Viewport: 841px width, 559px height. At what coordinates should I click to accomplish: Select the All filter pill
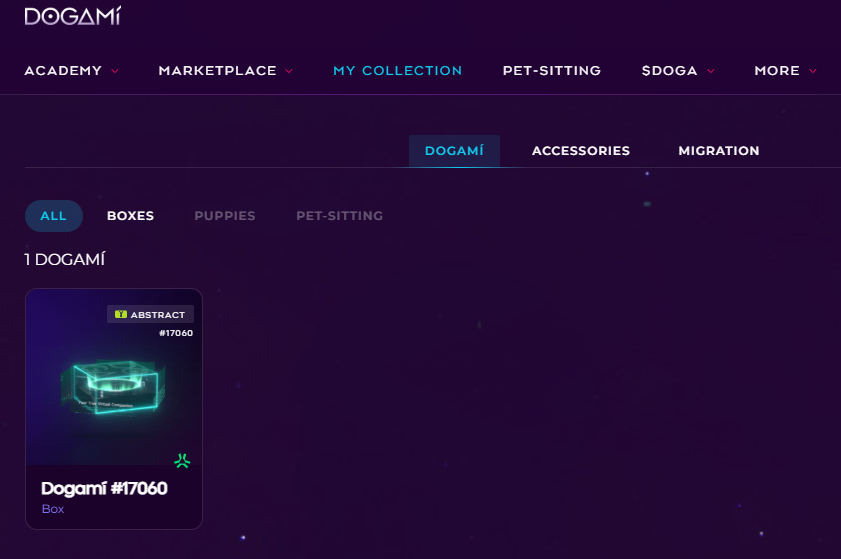(x=54, y=216)
